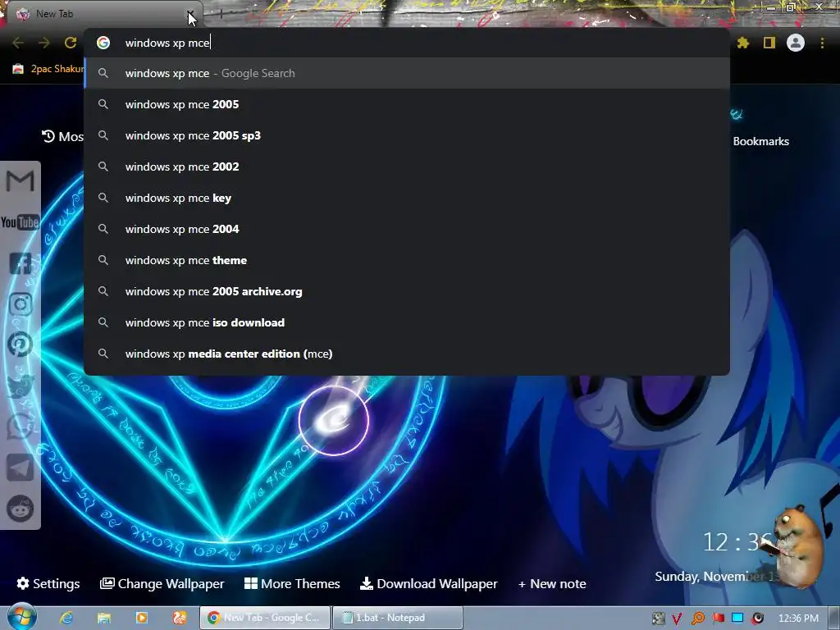Close the New Tab tab

[x=189, y=14]
